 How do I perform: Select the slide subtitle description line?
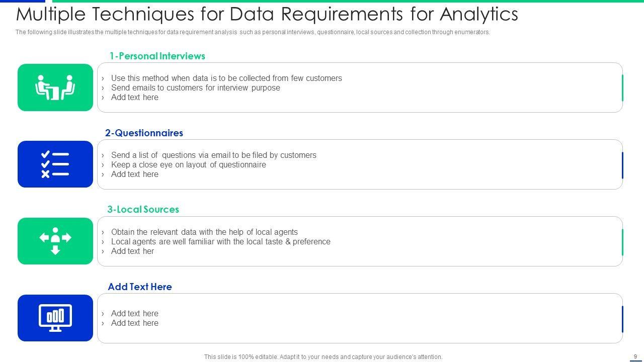(x=253, y=32)
